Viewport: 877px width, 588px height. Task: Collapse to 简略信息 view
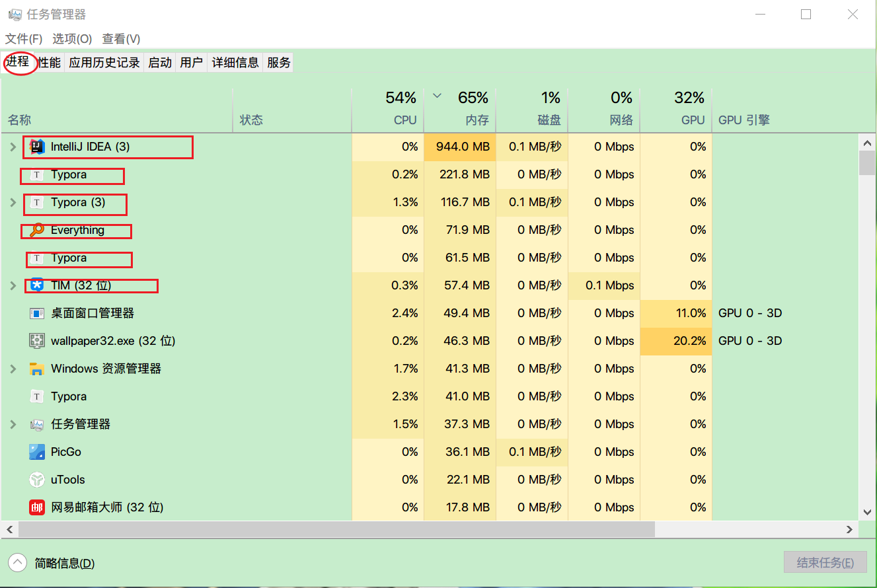(x=18, y=563)
